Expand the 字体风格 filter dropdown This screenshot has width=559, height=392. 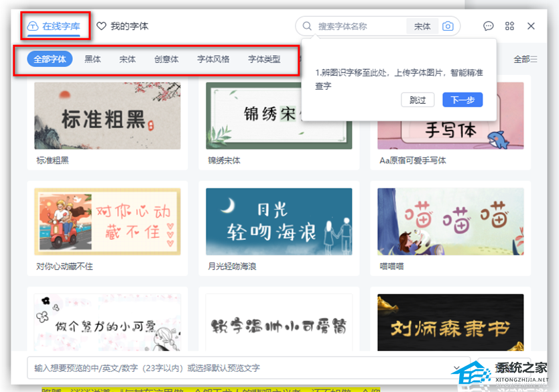click(213, 59)
